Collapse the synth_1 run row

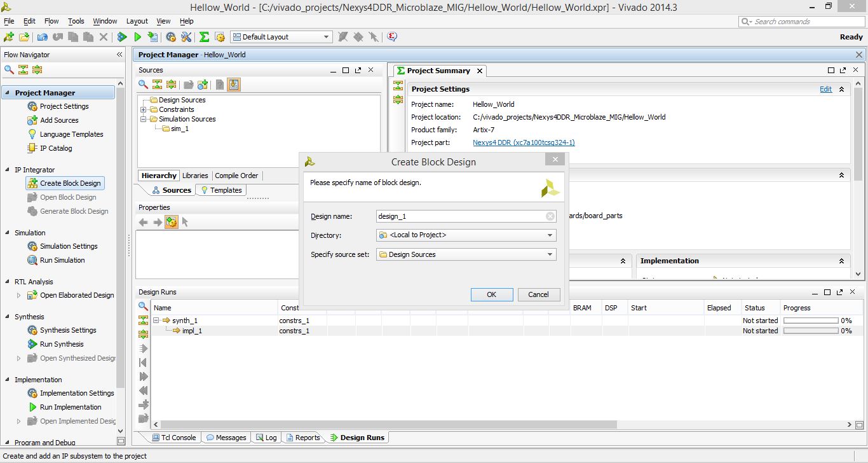[x=156, y=321]
